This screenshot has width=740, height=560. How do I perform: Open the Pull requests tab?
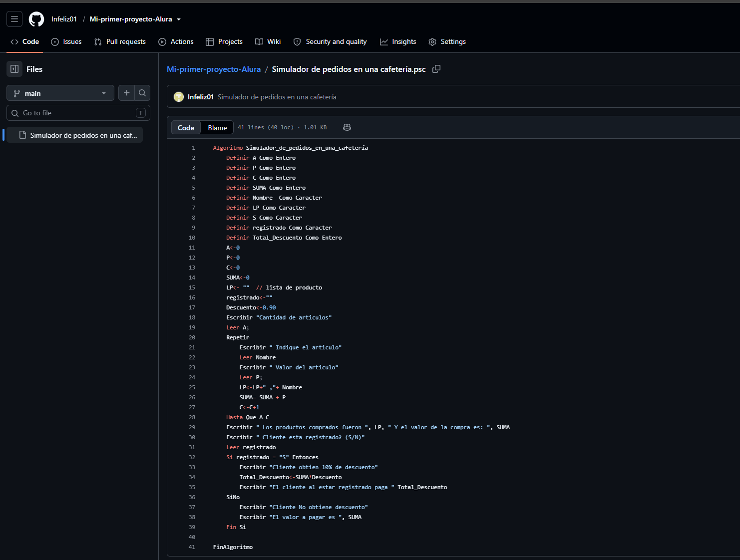120,41
